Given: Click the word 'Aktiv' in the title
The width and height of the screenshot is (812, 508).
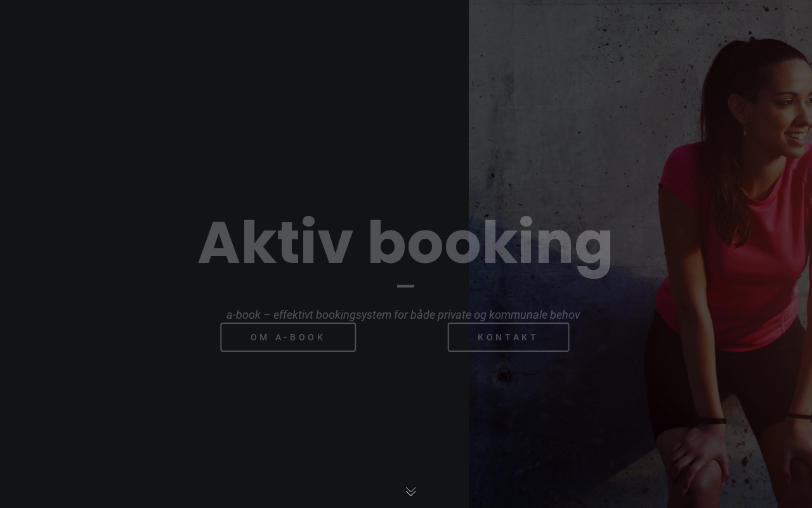Looking at the screenshot, I should tap(275, 243).
